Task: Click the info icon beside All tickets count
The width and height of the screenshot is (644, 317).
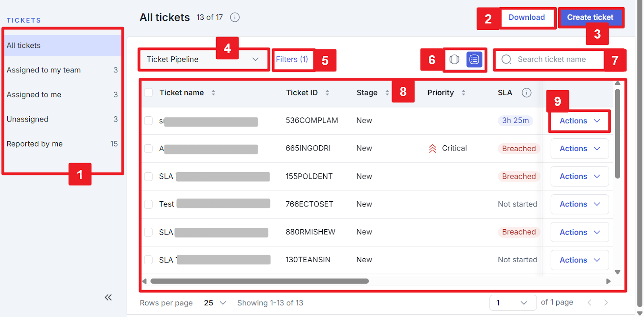Action: pyautogui.click(x=235, y=17)
